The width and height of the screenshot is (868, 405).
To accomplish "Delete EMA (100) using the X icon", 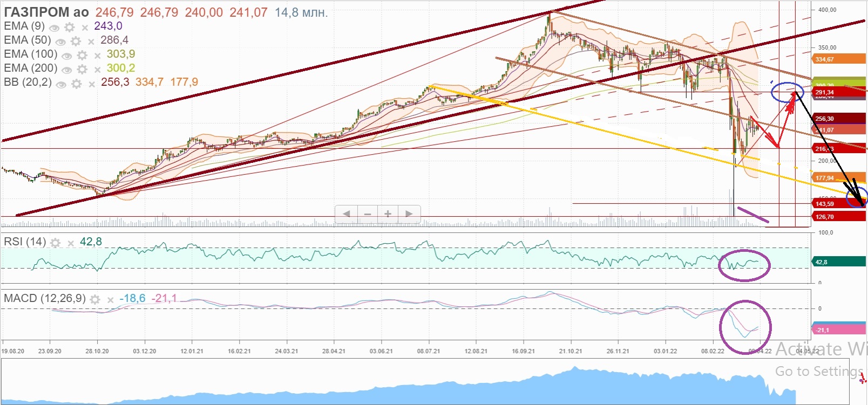I will pyautogui.click(x=98, y=56).
